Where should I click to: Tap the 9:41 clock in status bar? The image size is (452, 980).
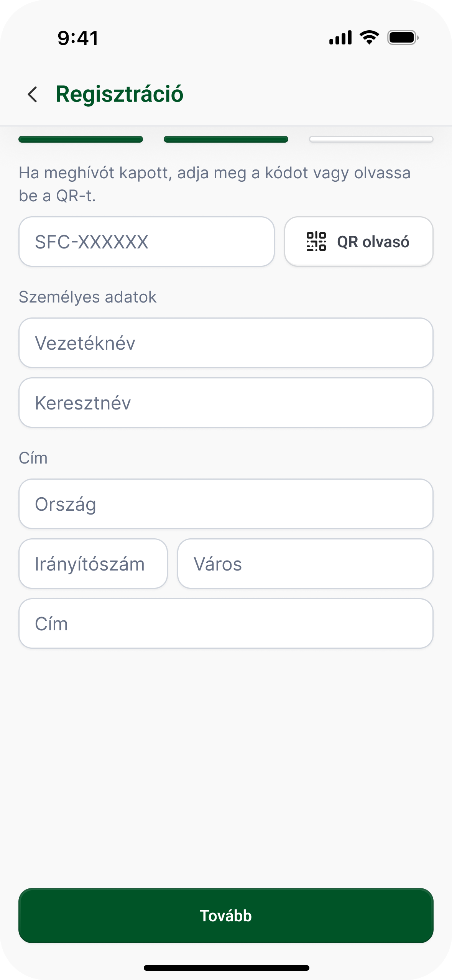pos(78,38)
